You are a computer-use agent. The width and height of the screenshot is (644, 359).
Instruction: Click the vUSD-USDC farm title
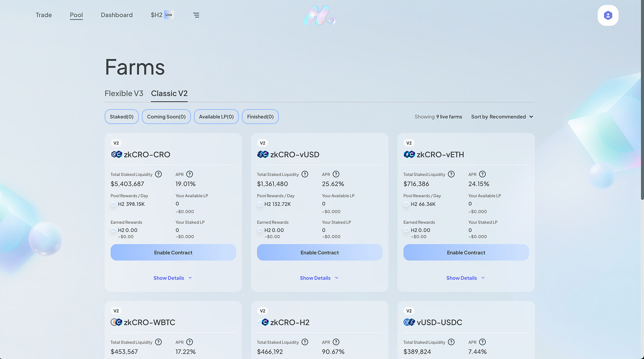click(439, 322)
